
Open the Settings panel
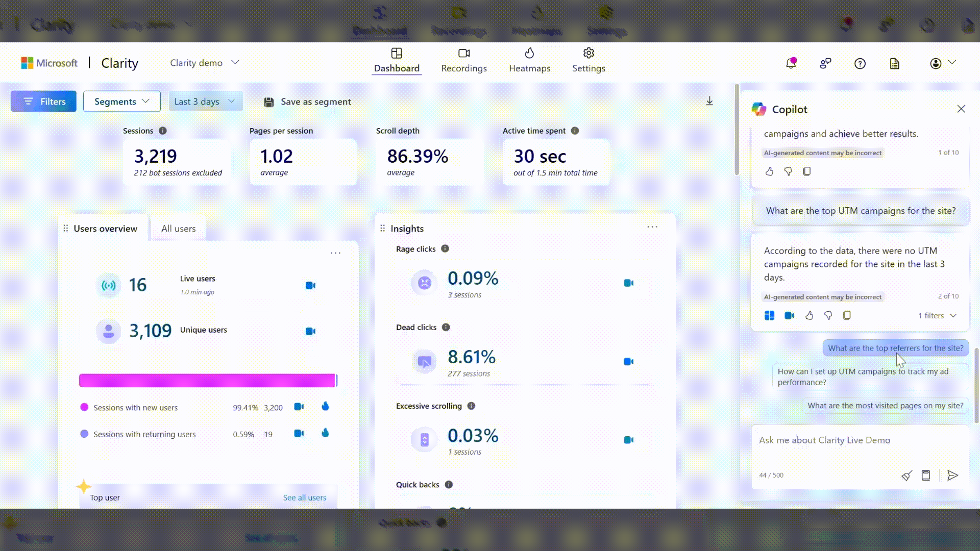(589, 60)
